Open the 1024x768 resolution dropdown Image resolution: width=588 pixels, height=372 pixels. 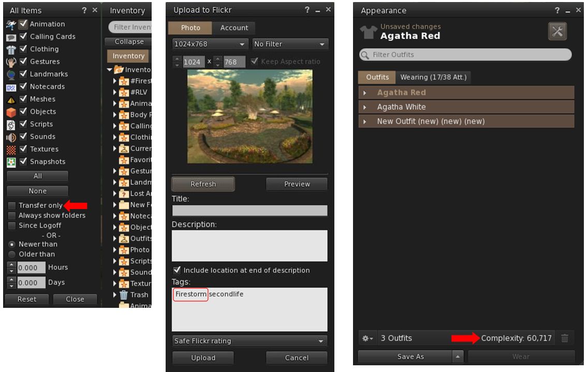click(x=210, y=44)
